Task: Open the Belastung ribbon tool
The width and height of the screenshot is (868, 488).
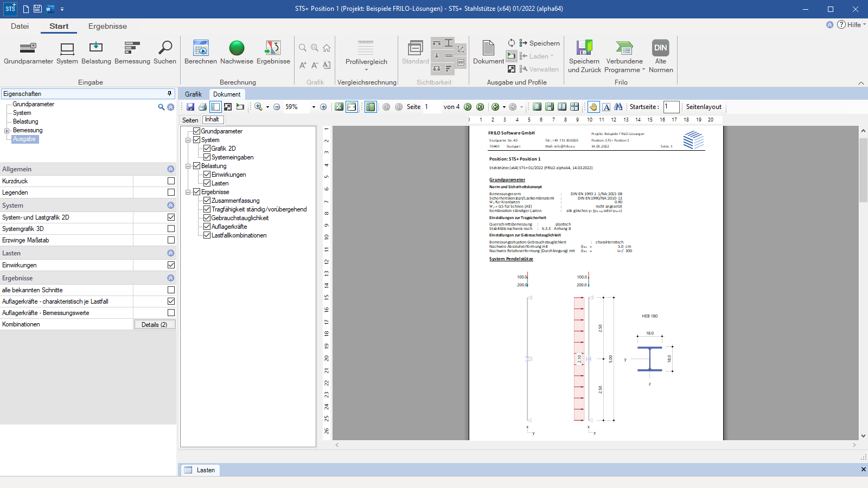Action: [96, 53]
